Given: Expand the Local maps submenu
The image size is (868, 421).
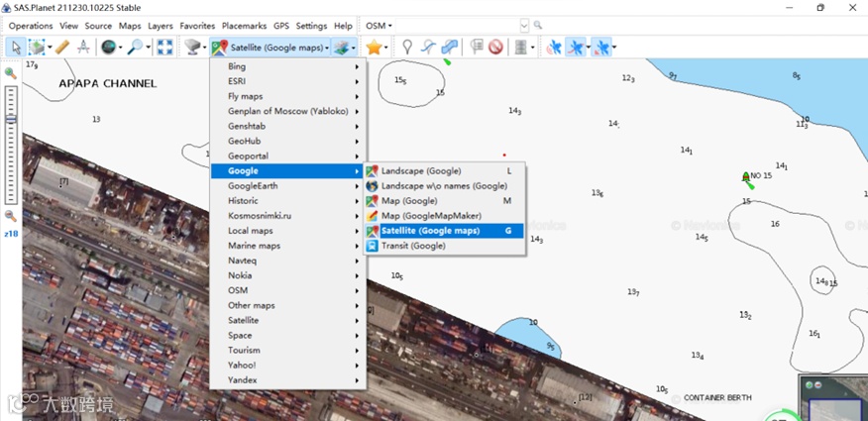Looking at the screenshot, I should coord(288,231).
